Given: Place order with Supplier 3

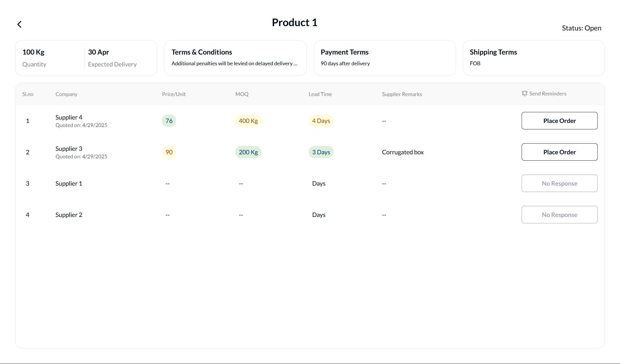Looking at the screenshot, I should click(559, 152).
